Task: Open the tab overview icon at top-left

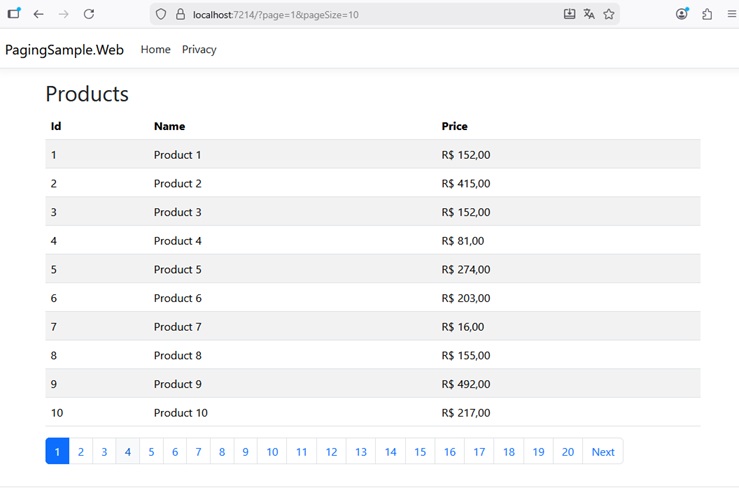Action: coord(14,14)
